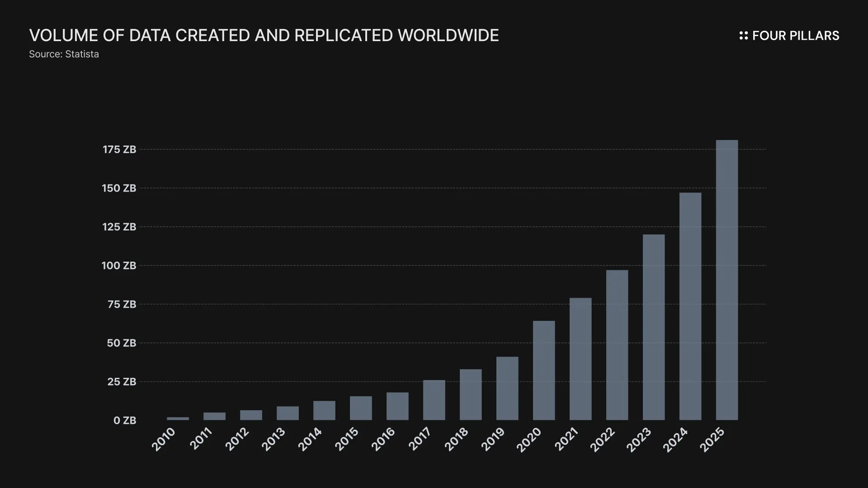The width and height of the screenshot is (868, 488).
Task: Click the 2025 x-axis year label
Action: 712,439
